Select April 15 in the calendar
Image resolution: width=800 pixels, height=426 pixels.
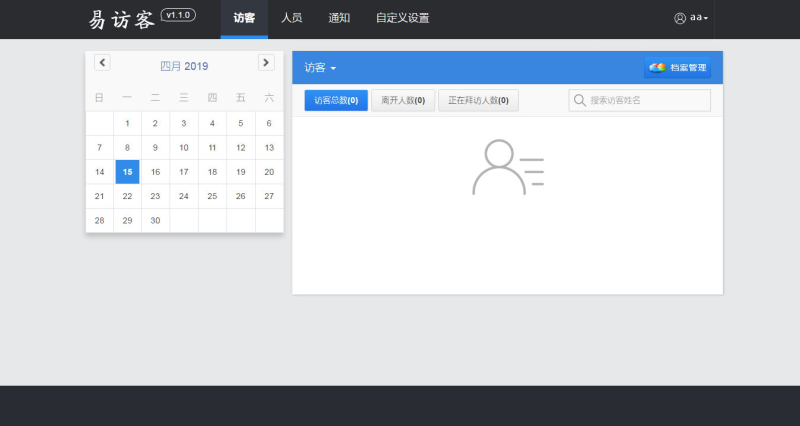(127, 171)
